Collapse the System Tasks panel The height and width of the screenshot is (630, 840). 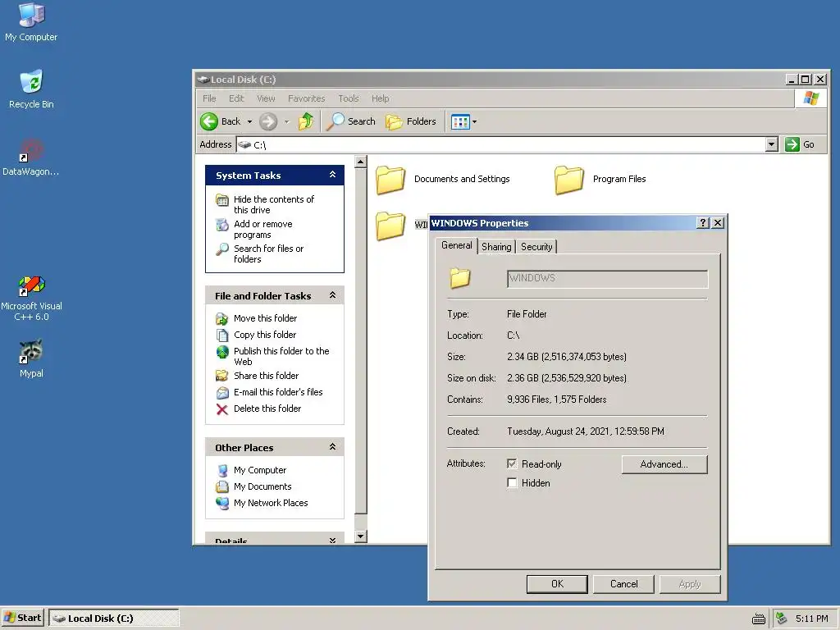tap(333, 175)
